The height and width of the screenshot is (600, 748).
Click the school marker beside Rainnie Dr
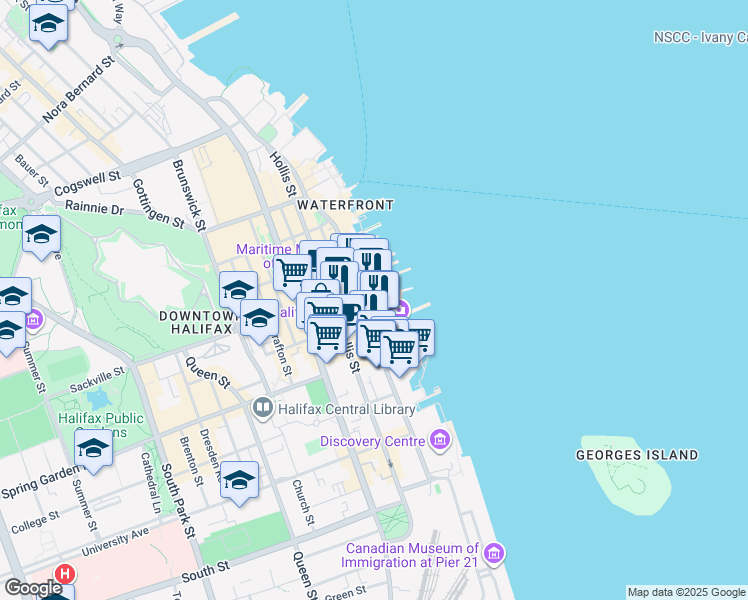coord(42,237)
